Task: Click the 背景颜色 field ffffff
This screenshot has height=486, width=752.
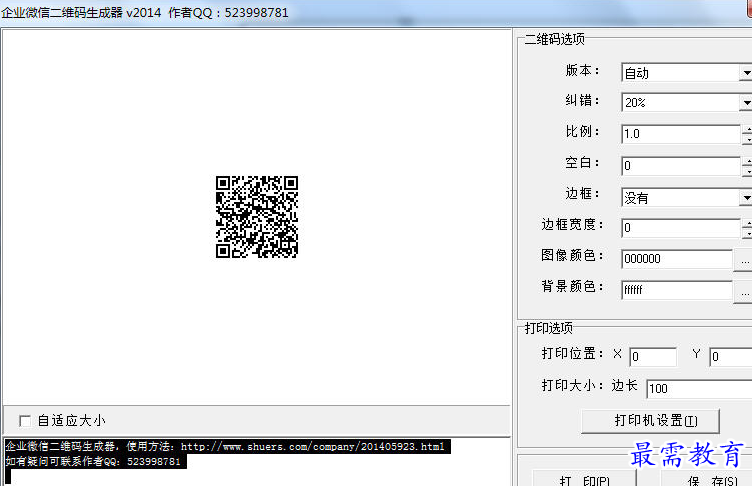Action: coord(677,290)
